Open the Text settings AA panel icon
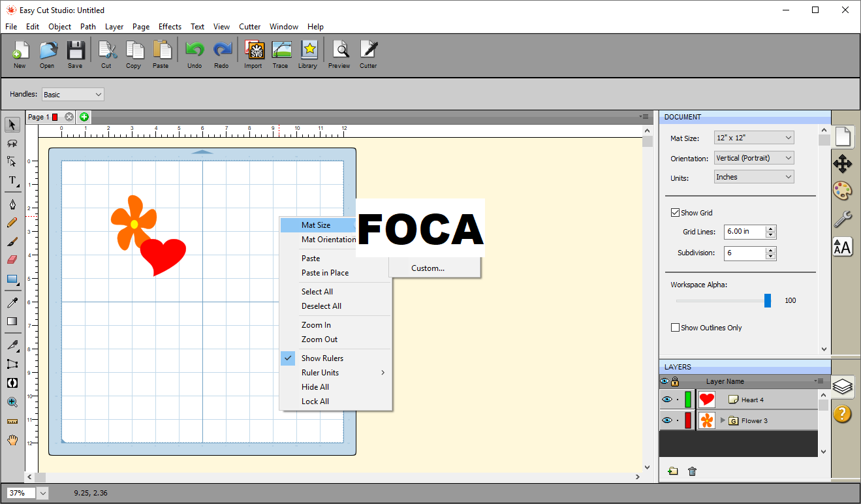 [x=843, y=247]
